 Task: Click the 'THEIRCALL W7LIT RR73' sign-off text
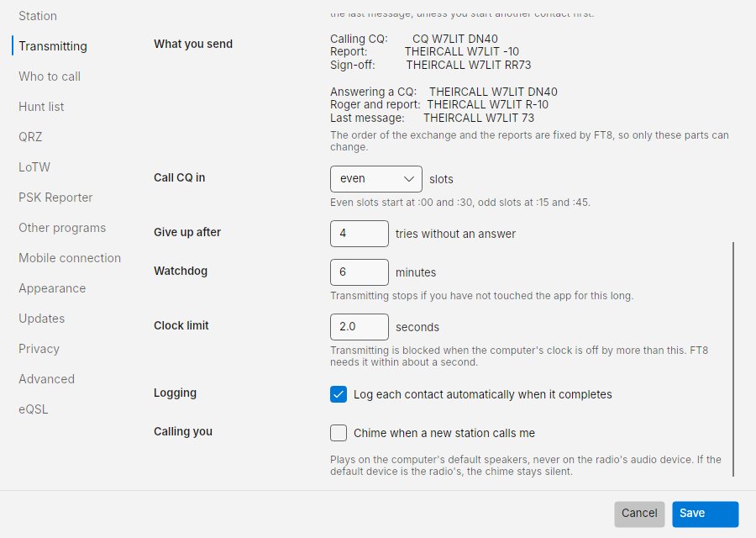468,65
